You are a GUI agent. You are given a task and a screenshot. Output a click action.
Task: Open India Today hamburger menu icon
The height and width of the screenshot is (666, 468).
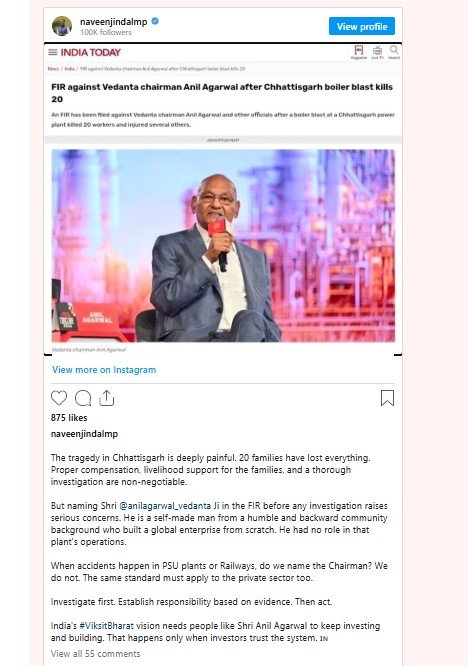(53, 52)
